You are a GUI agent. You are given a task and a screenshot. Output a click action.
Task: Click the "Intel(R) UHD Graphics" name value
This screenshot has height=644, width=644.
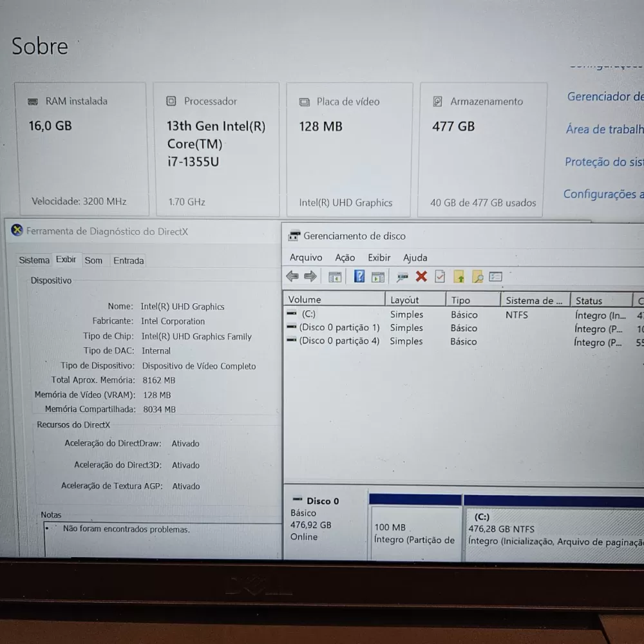(183, 307)
